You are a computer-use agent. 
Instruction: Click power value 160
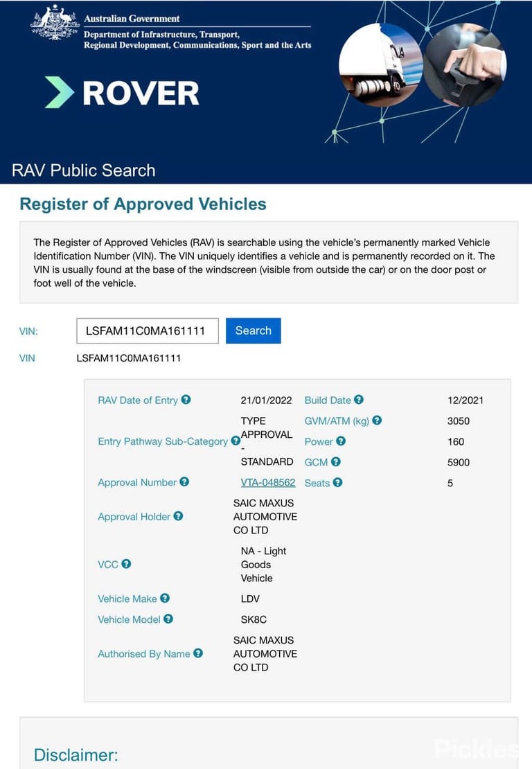pos(456,441)
